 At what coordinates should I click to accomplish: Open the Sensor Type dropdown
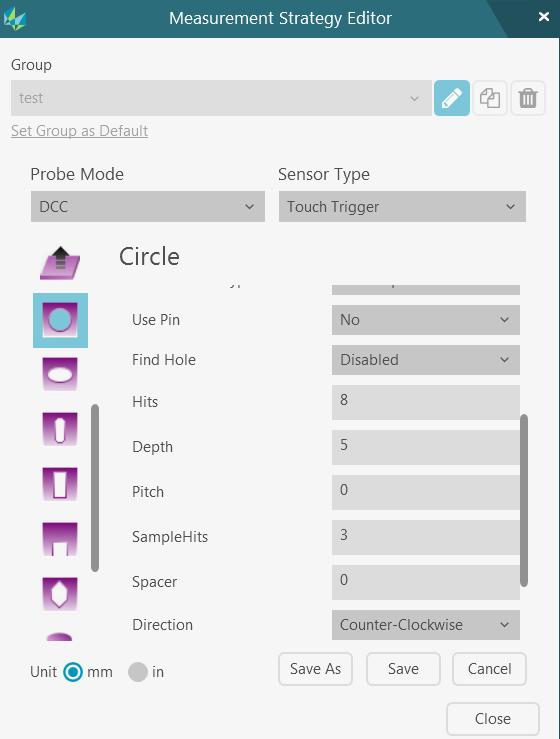(x=402, y=206)
